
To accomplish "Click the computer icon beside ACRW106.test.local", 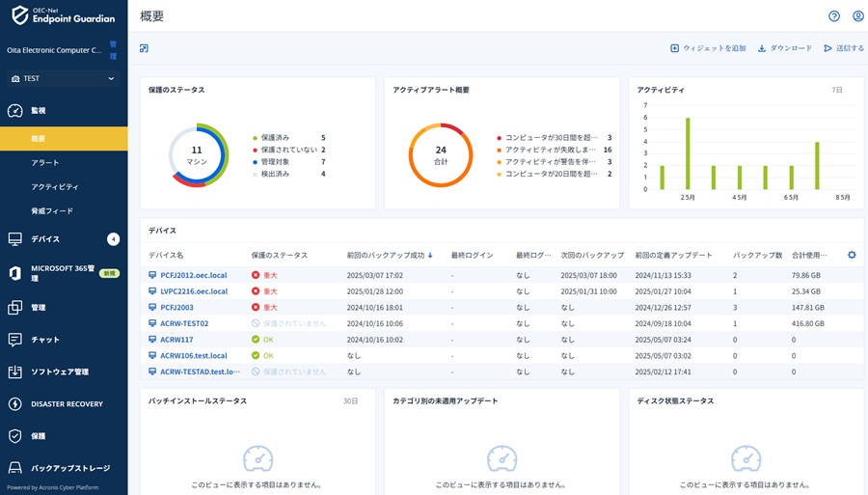I will click(152, 355).
